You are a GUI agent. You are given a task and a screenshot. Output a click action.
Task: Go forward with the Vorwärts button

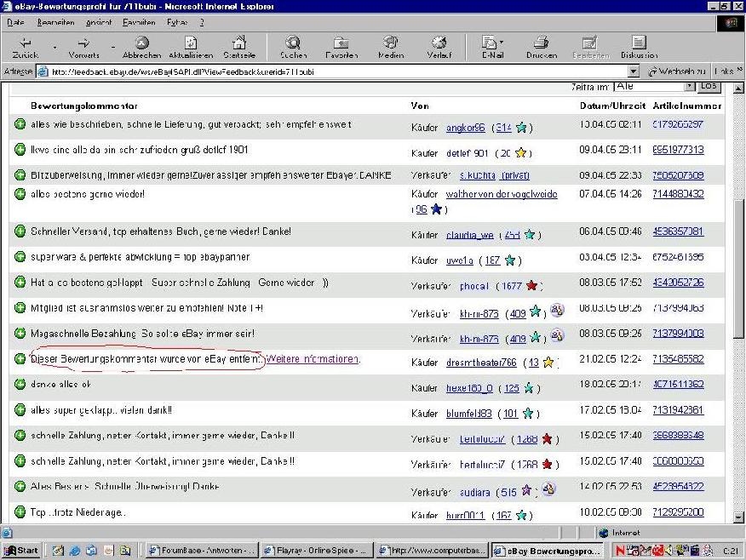point(83,48)
